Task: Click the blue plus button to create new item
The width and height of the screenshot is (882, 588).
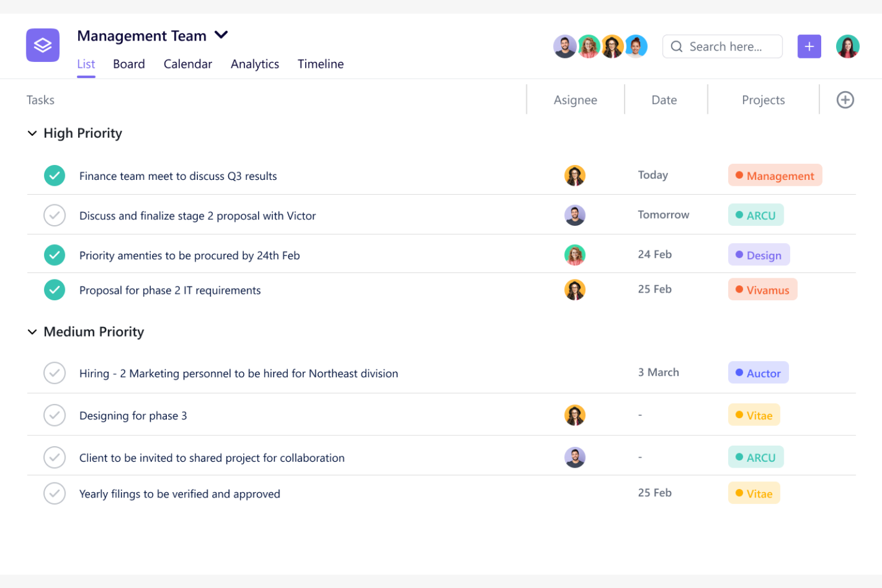Action: pos(809,46)
